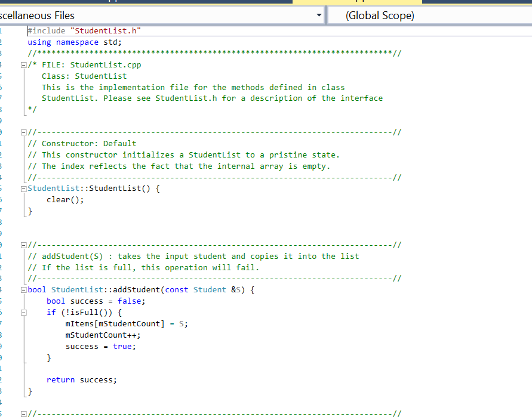Click the Miscellaneous Files dropdown arrow
Image resolution: width=532 pixels, height=417 pixels.
click(319, 15)
